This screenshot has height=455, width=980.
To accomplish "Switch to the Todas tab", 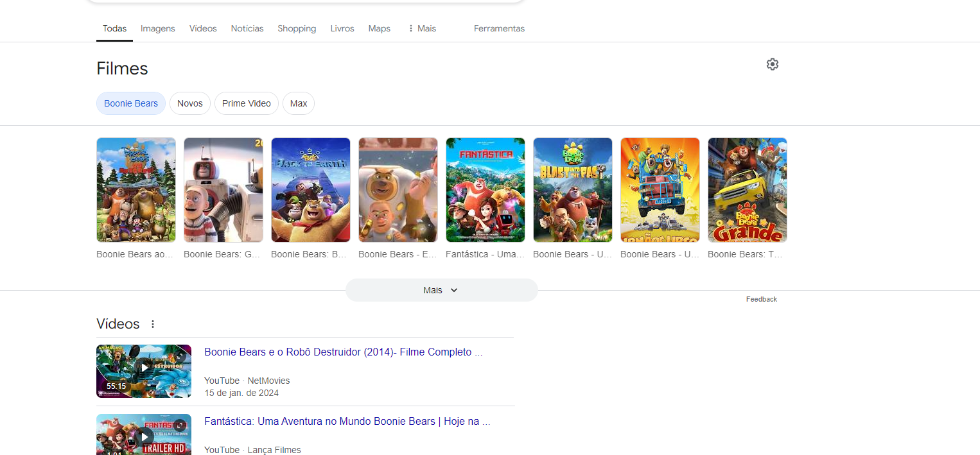I will [x=114, y=28].
